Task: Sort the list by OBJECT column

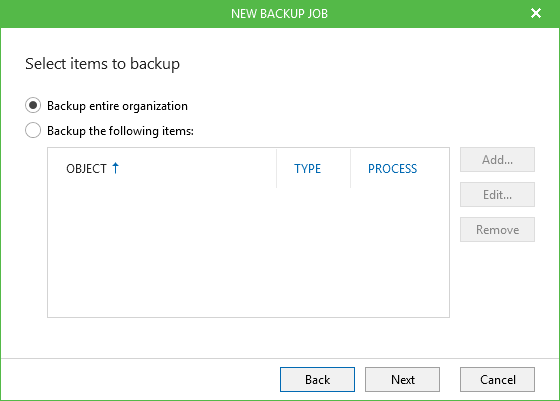Action: point(86,169)
